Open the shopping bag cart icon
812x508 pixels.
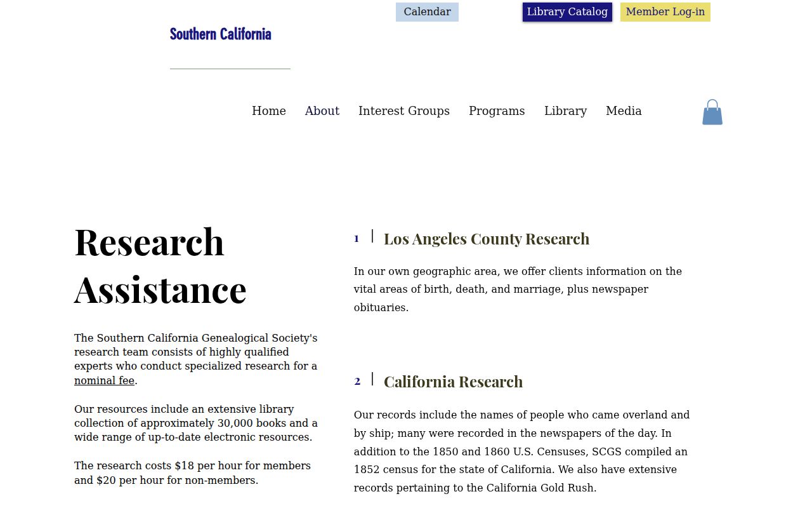click(x=712, y=112)
